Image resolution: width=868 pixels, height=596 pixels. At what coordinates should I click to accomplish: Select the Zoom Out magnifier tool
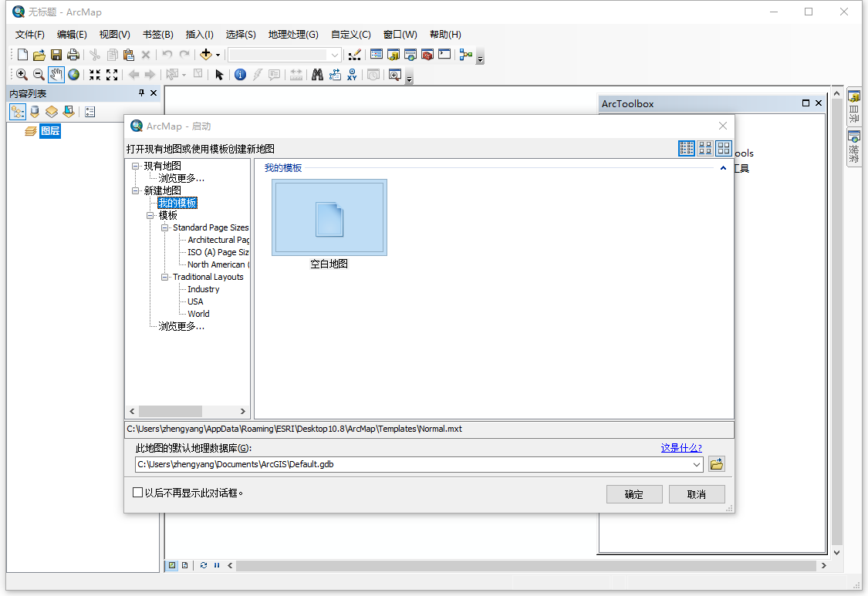39,75
